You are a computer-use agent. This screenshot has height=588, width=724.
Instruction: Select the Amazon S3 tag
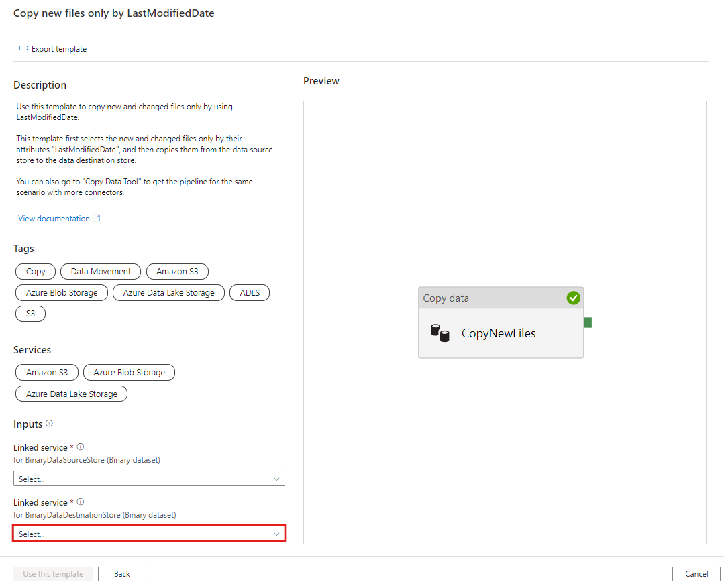(x=177, y=272)
